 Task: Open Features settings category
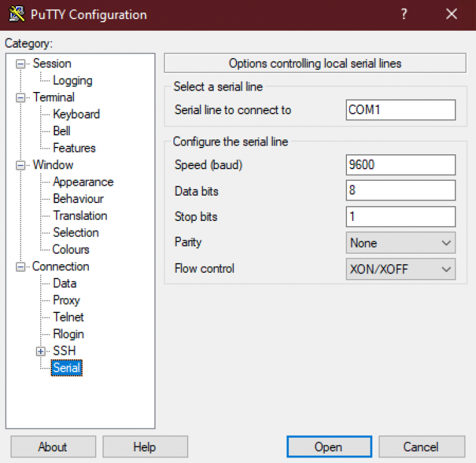coord(74,148)
